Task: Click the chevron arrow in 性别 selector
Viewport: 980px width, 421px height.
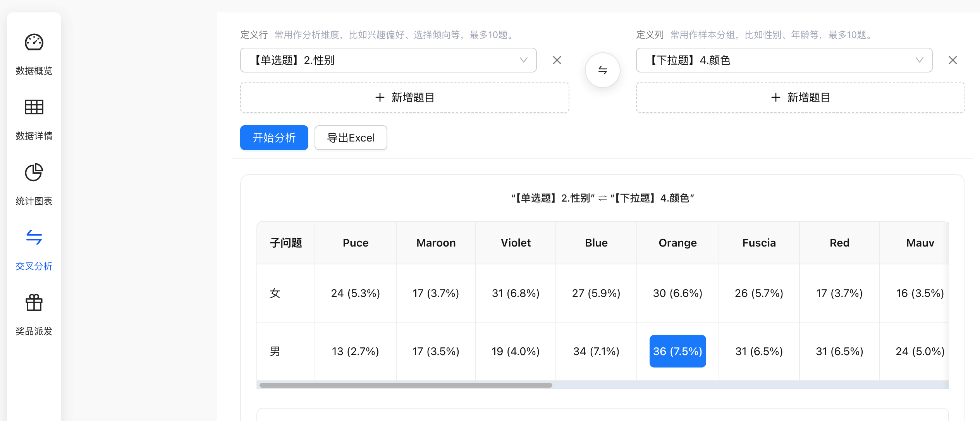Action: pyautogui.click(x=523, y=60)
